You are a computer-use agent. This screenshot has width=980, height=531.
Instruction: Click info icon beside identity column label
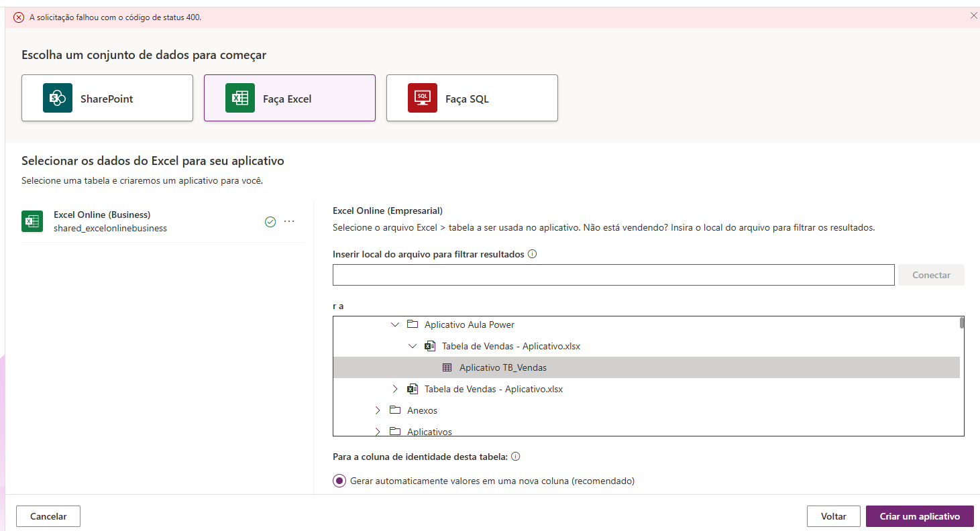coord(516,457)
